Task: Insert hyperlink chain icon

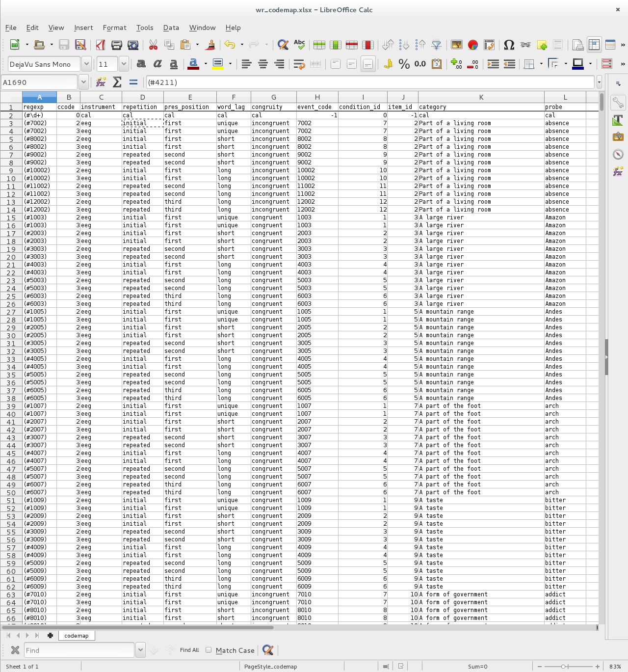Action: 525,45
